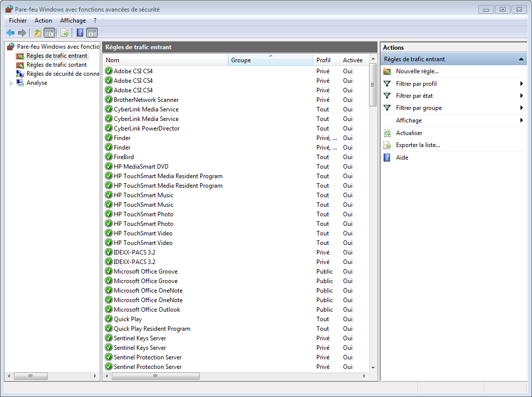Viewport: 532px width, 397px height.
Task: Toggle the console tree pane icon
Action: [50, 33]
